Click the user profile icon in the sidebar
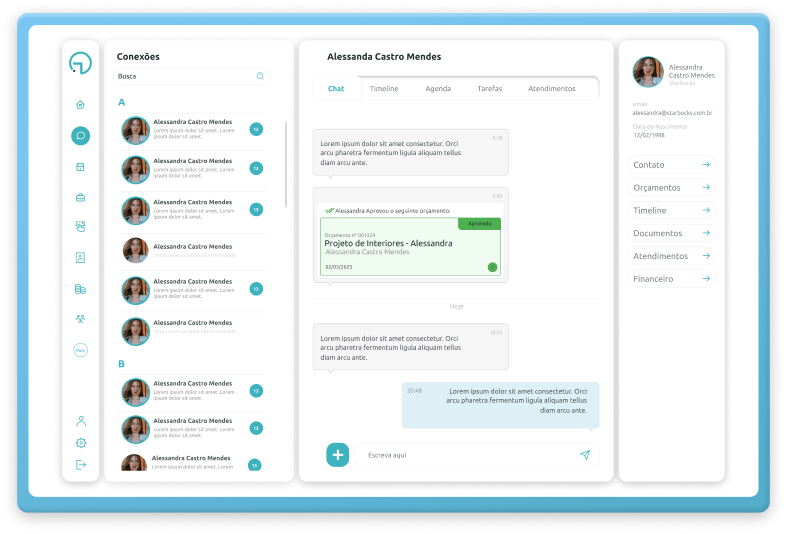 [81, 421]
